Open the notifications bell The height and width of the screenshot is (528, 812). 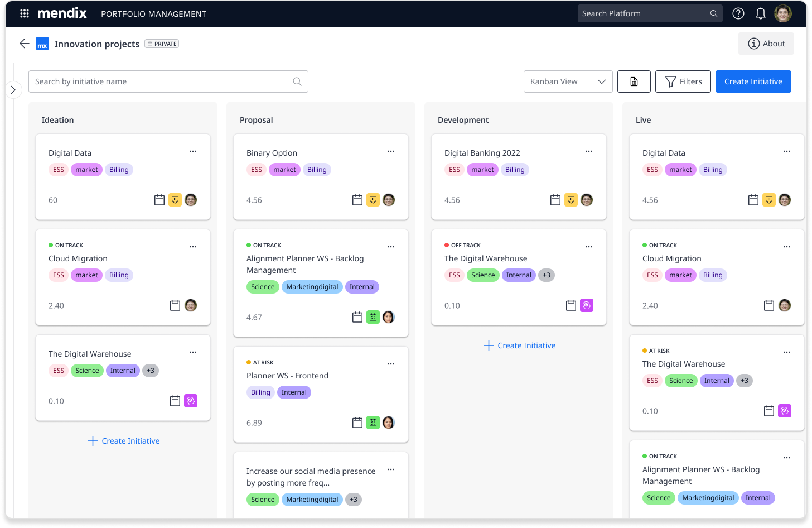coord(760,13)
